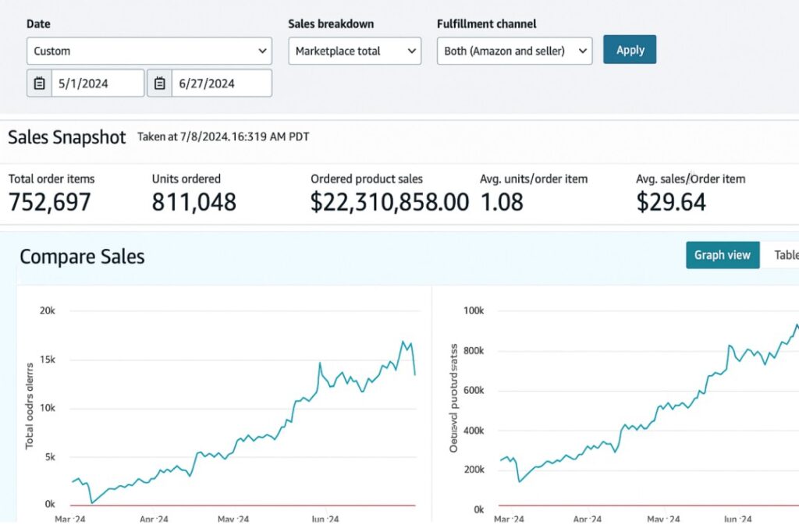Image resolution: width=799 pixels, height=532 pixels.
Task: Expand the Fulfillment channel dropdown
Action: tap(514, 51)
